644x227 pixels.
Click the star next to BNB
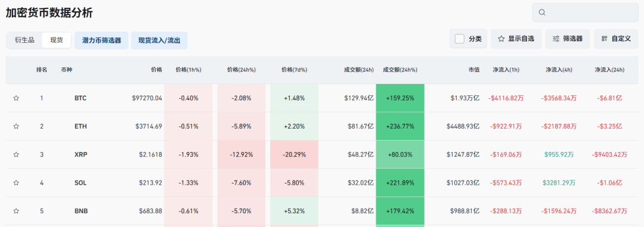click(16, 211)
